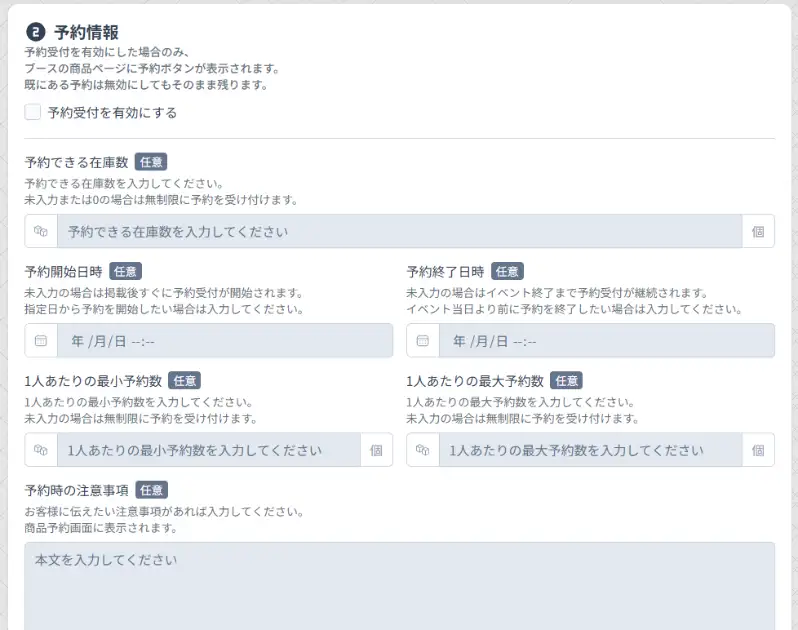Click the step 2 number badge beside 予約情報
Viewport: 798px width, 630px height.
tap(35, 32)
